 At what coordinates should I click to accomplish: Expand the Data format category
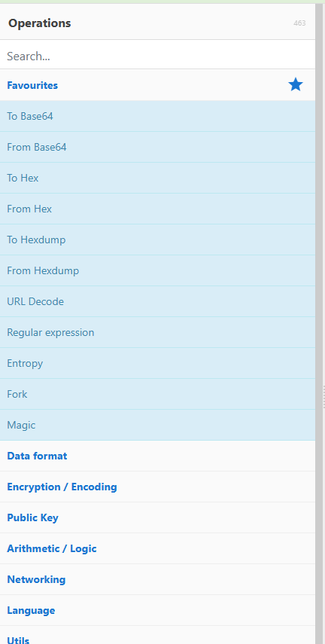[157, 456]
